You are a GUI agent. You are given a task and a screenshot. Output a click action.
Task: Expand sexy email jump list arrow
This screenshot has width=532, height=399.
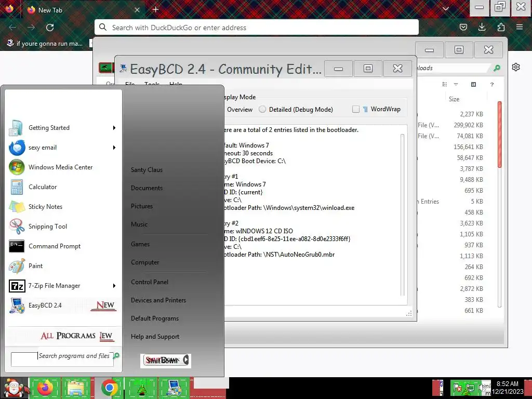click(x=114, y=148)
